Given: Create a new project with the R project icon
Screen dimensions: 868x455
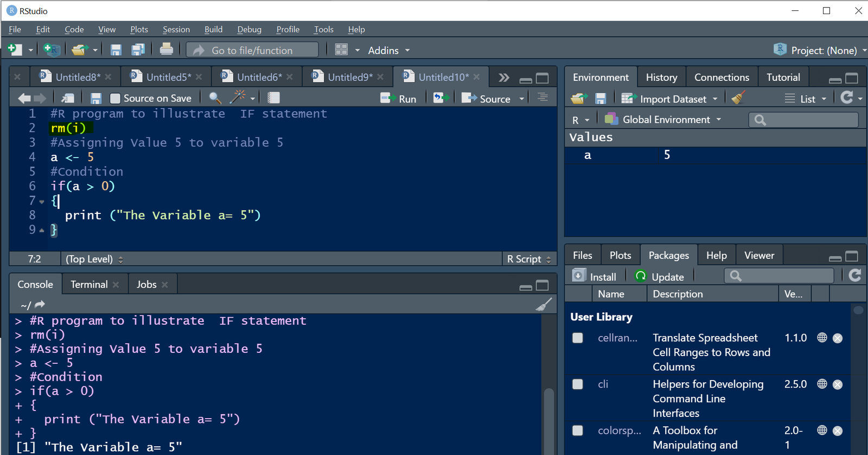Looking at the screenshot, I should 52,50.
